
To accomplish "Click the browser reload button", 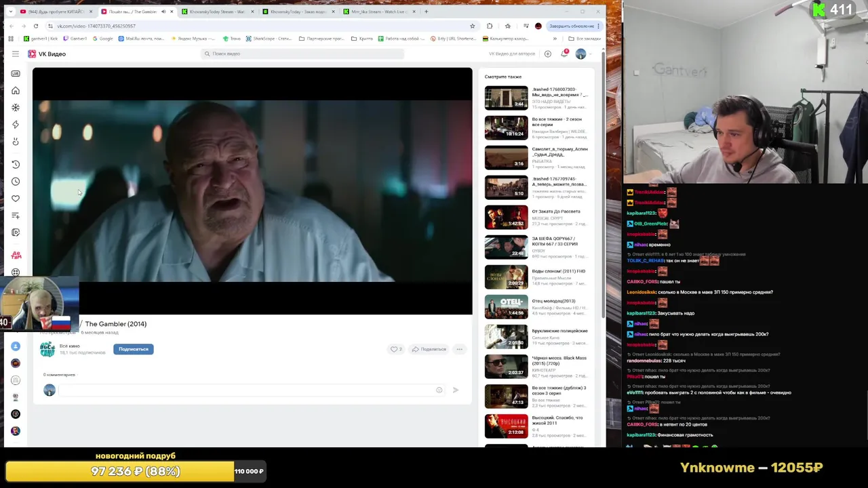I will click(x=36, y=26).
